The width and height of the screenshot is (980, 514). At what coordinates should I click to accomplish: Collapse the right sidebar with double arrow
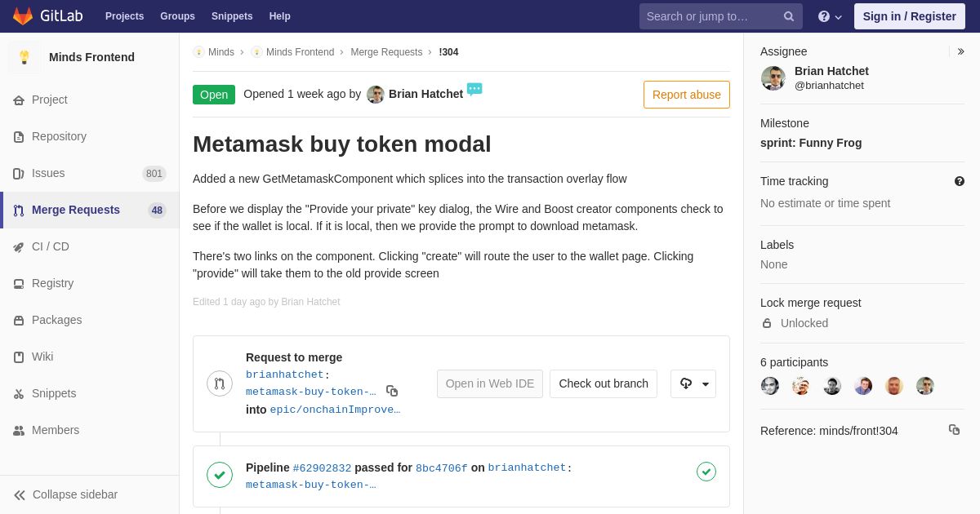click(x=960, y=51)
